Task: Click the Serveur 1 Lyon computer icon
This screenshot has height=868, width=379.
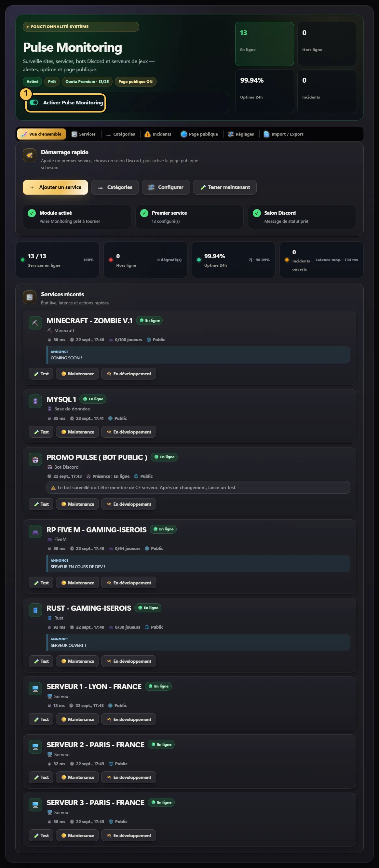Action: coord(35,689)
